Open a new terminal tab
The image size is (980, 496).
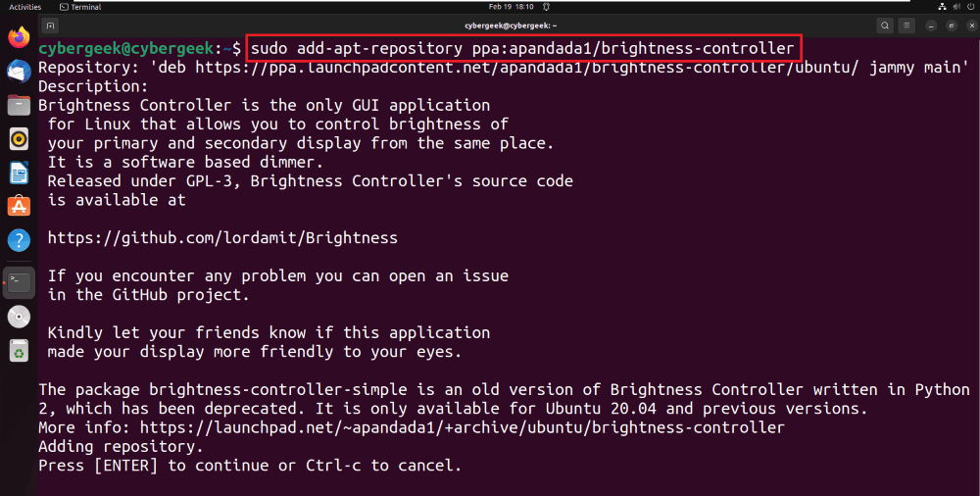pos(51,25)
